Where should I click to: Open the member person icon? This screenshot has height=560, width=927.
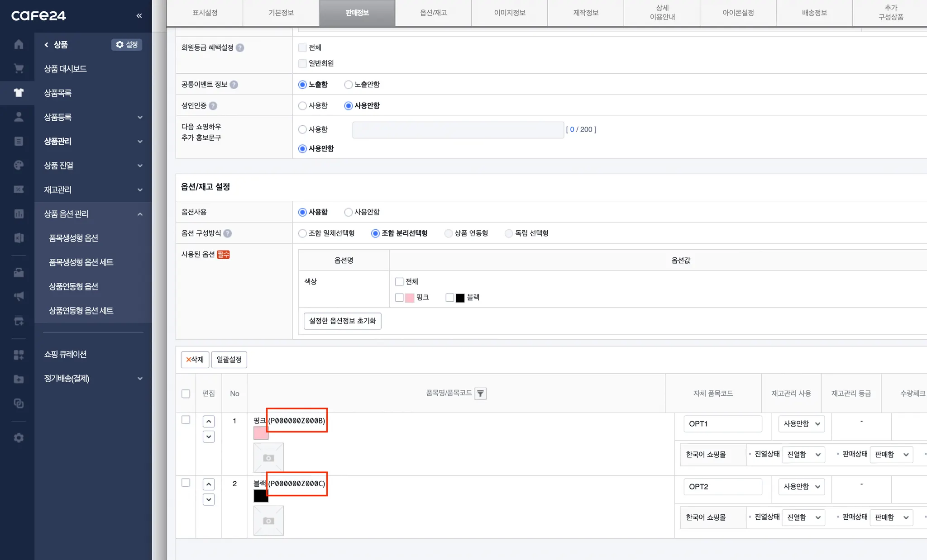[x=19, y=117]
